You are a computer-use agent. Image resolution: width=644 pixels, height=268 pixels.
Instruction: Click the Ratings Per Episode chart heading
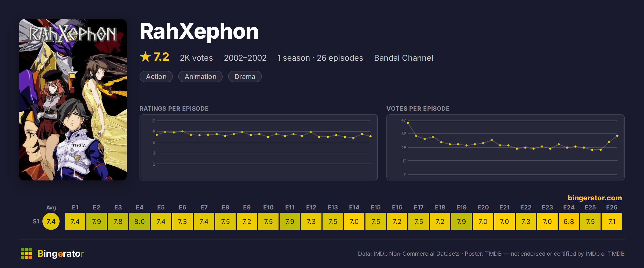pos(174,108)
